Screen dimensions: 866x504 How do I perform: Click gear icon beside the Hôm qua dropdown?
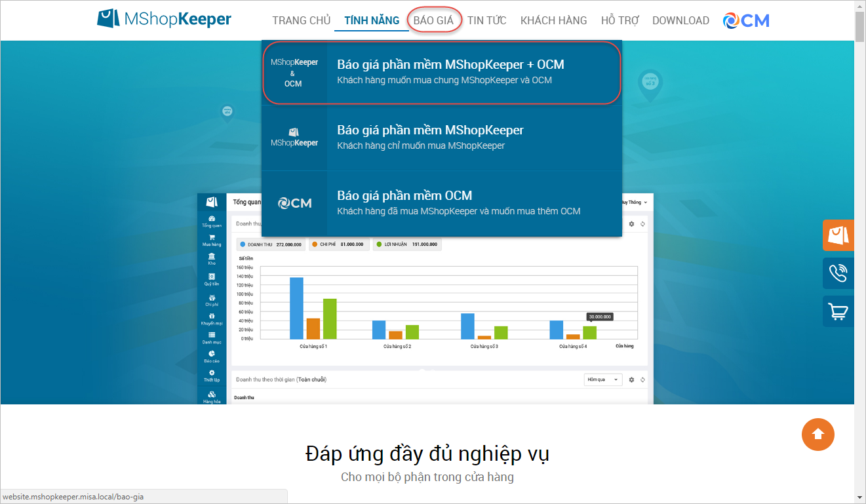pyautogui.click(x=631, y=379)
